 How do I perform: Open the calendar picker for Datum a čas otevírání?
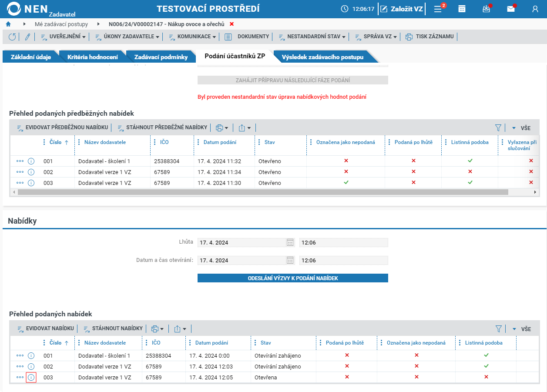pyautogui.click(x=290, y=260)
